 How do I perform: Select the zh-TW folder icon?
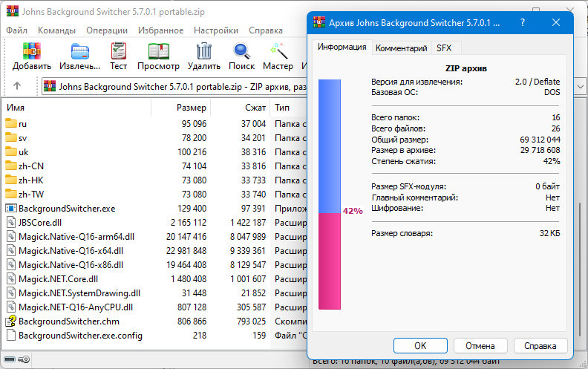point(11,195)
